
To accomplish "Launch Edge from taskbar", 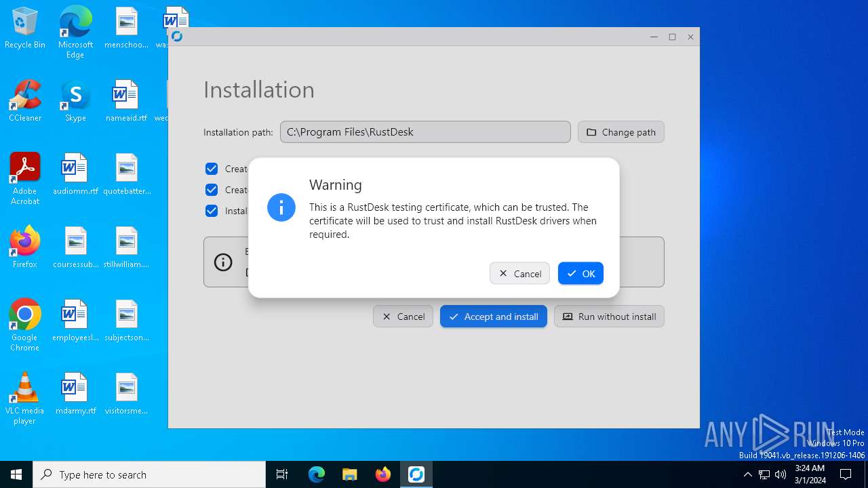I will point(317,474).
